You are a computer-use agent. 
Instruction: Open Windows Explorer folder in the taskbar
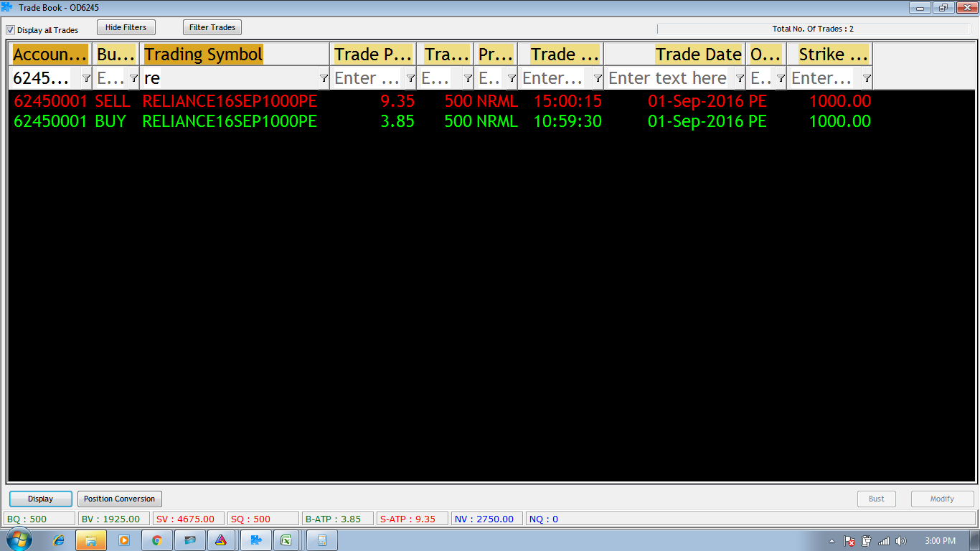click(x=91, y=540)
